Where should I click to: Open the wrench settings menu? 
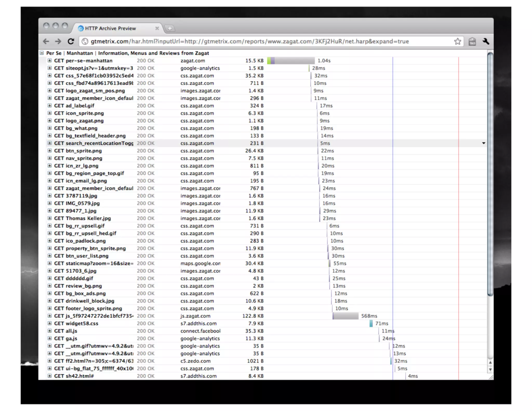click(x=486, y=42)
